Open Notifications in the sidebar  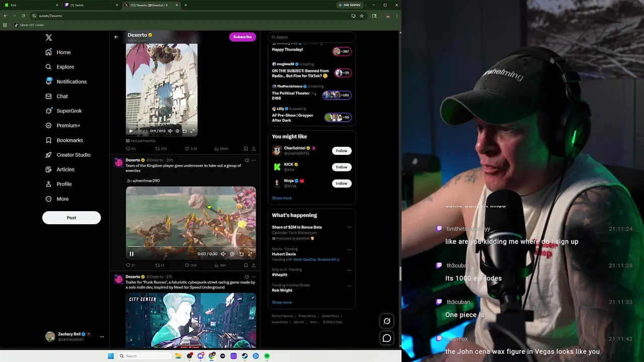click(66, 81)
